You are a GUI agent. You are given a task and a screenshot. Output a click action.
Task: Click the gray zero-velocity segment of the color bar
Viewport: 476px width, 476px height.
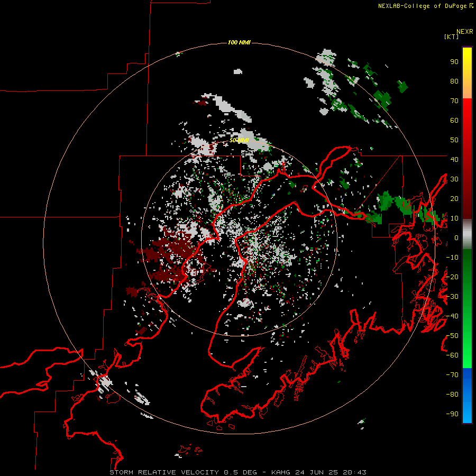(467, 234)
